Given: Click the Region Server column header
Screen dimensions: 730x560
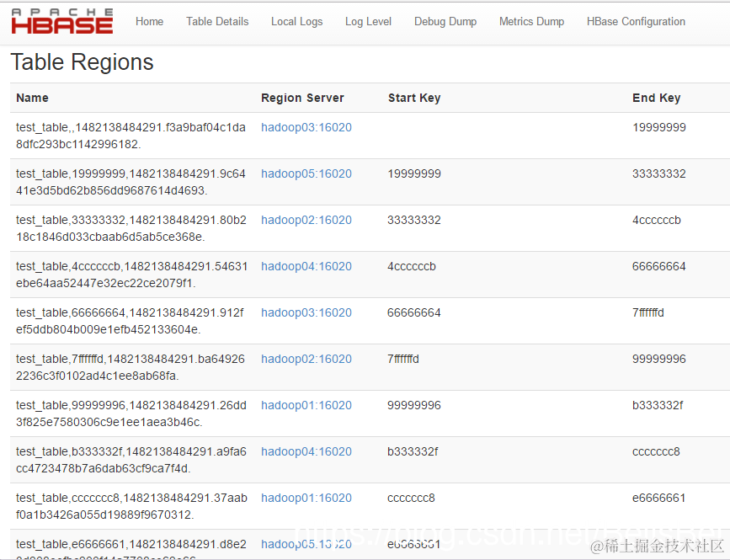Looking at the screenshot, I should click(302, 98).
